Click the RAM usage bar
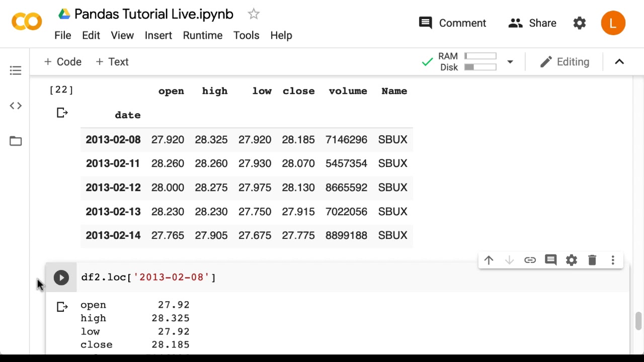Viewport: 644px width, 362px height. pos(480,56)
